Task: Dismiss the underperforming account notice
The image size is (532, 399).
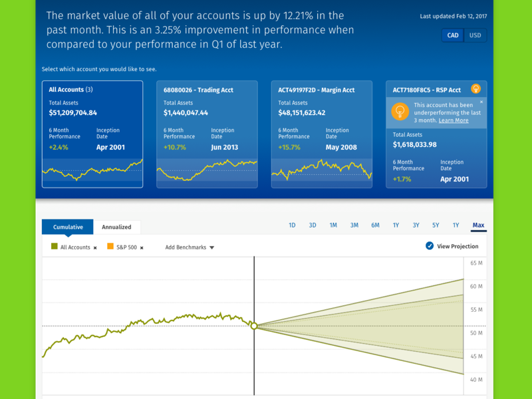Action: [x=481, y=102]
